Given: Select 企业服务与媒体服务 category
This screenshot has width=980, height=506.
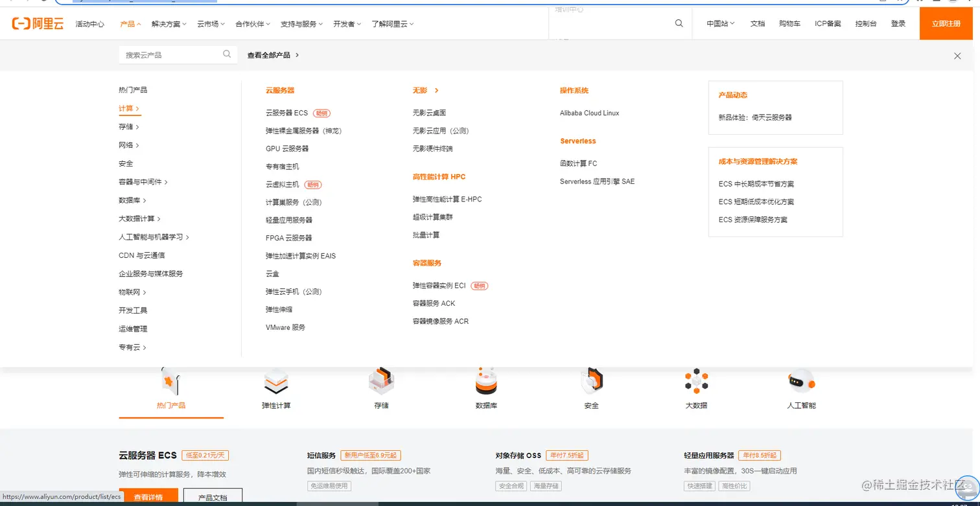Looking at the screenshot, I should point(151,273).
